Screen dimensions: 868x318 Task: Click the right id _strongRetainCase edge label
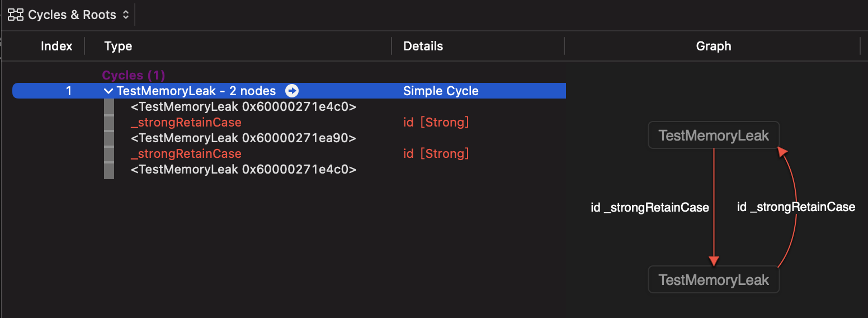click(x=796, y=207)
